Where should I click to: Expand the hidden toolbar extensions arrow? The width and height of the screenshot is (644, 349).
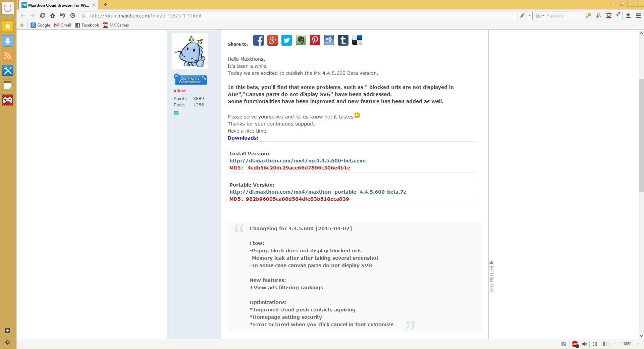(618, 15)
